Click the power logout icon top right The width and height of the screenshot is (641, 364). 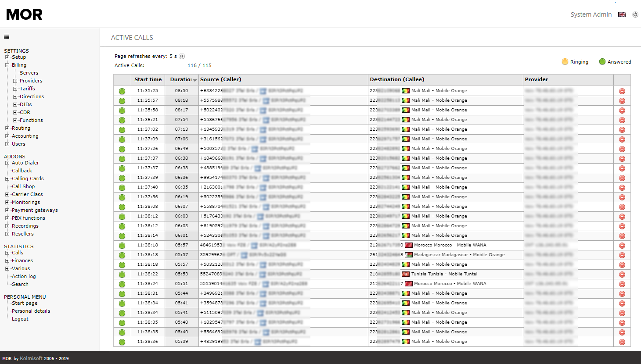click(635, 14)
